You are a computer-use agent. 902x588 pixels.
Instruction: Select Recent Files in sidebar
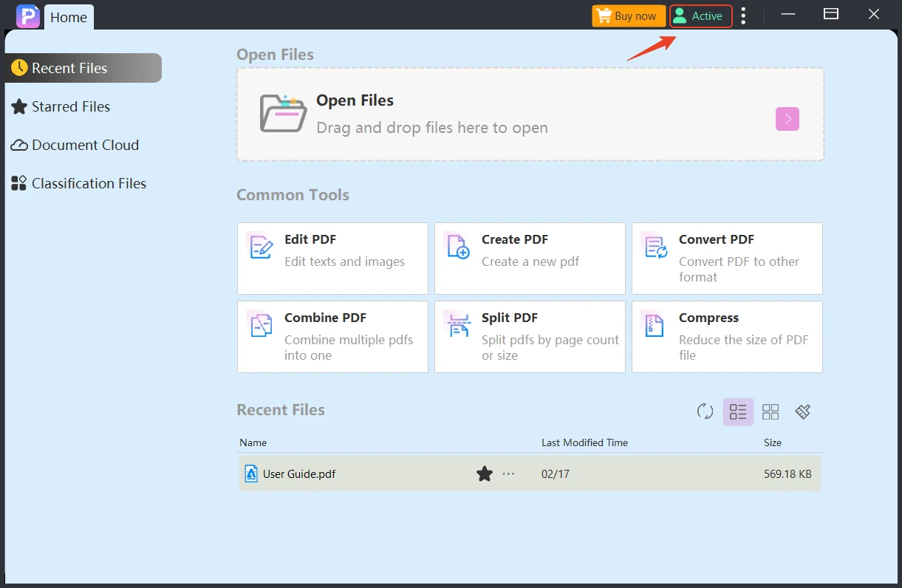coord(83,68)
